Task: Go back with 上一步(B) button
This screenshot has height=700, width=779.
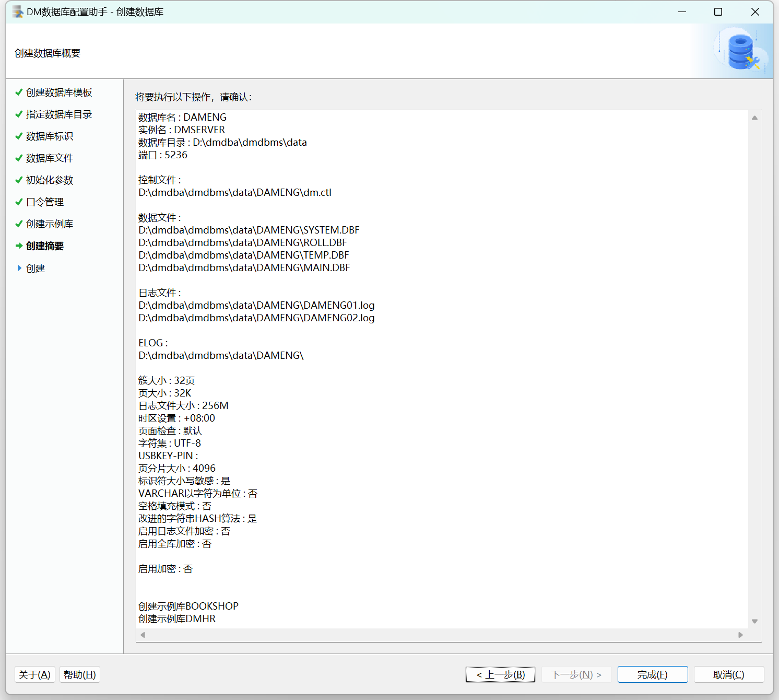Action: (x=500, y=674)
